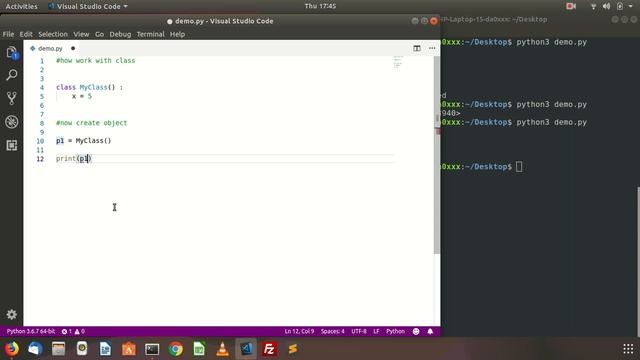Open the Explorer panel in activity bar
The width and height of the screenshot is (640, 360).
pyautogui.click(x=11, y=53)
